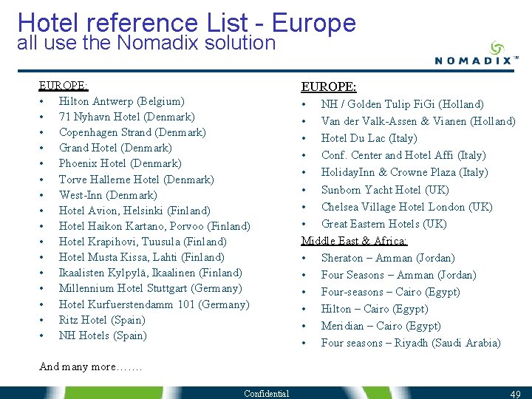This screenshot has height=399, width=532.
Task: Select 'Copenhagen Strand (Denmark)' line
Action: (132, 132)
